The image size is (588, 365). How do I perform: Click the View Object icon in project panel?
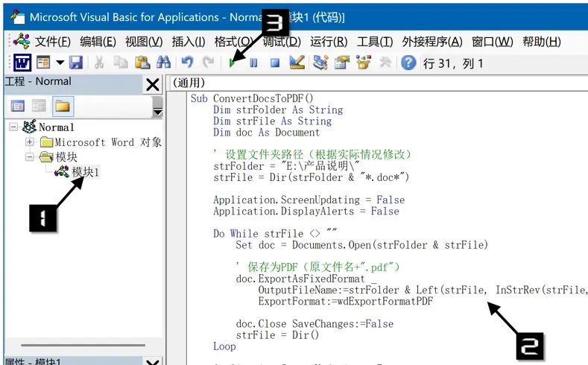[39, 107]
